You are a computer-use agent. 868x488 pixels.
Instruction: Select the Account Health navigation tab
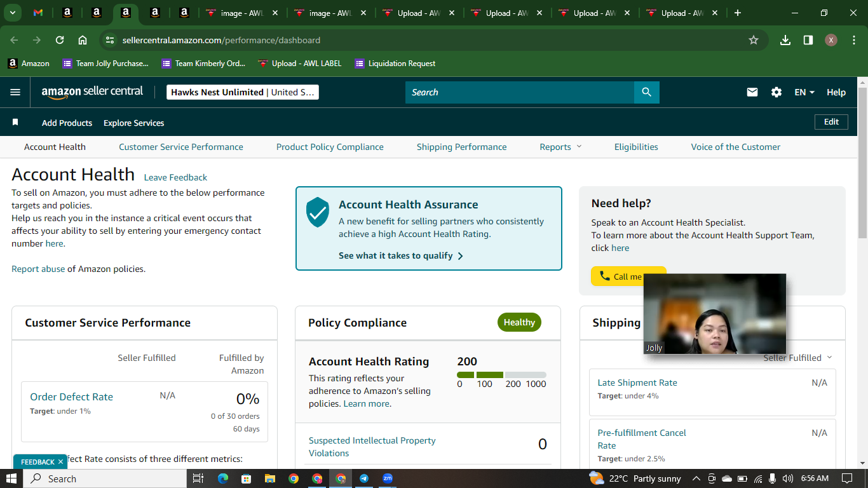coord(55,147)
